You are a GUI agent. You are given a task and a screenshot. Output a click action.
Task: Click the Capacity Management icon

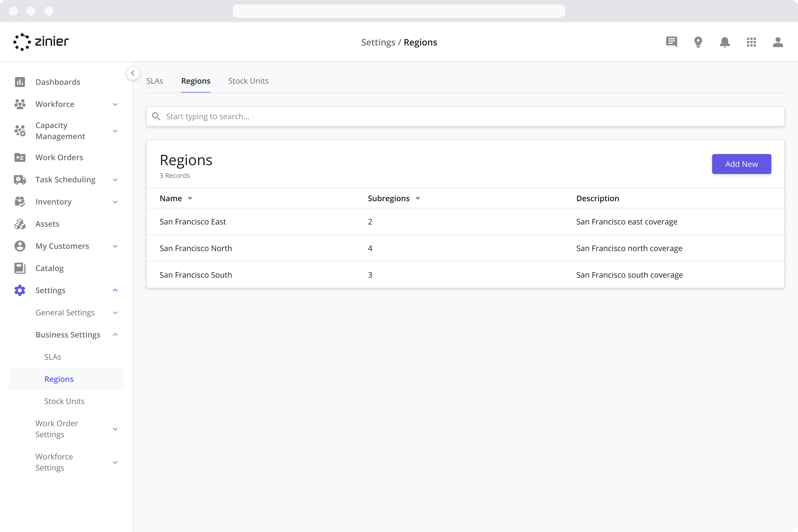point(20,131)
